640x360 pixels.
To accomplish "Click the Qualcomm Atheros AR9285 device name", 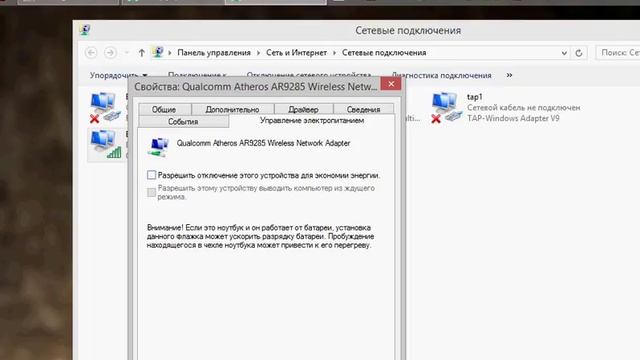I will click(263, 143).
